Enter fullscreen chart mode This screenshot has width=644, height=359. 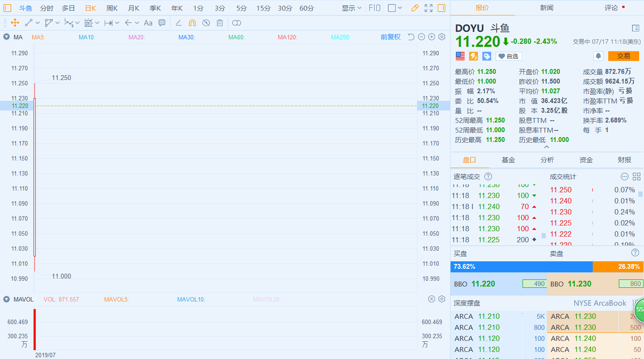click(428, 8)
